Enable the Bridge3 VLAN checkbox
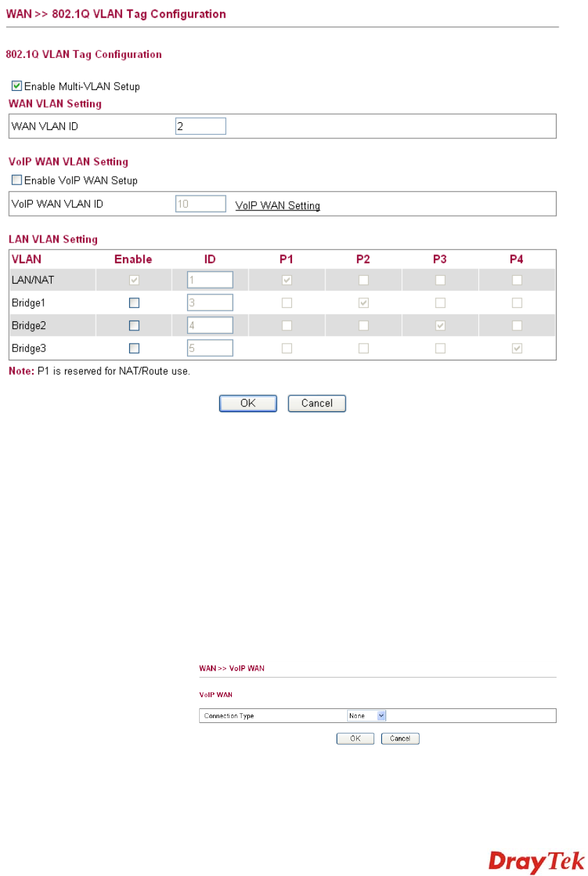588x876 pixels. 134,348
